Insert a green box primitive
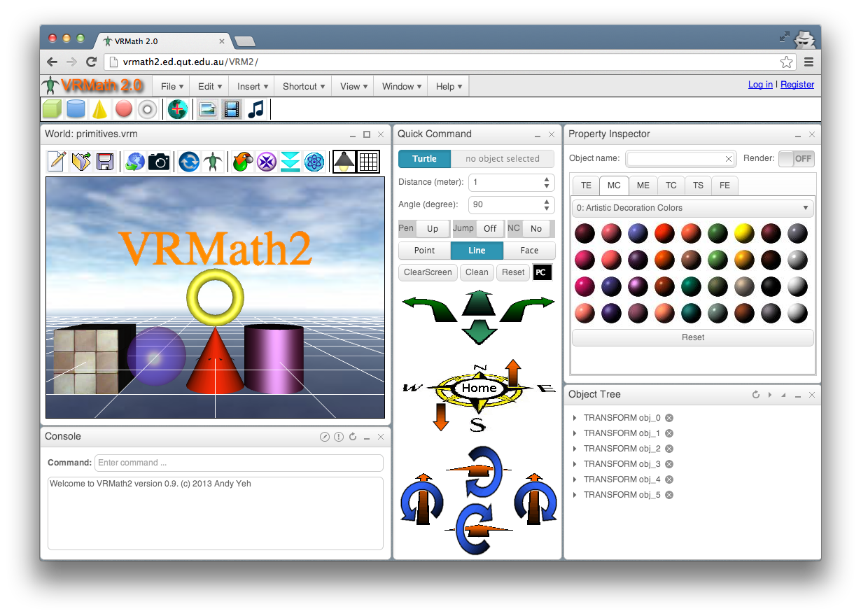 tap(52, 109)
